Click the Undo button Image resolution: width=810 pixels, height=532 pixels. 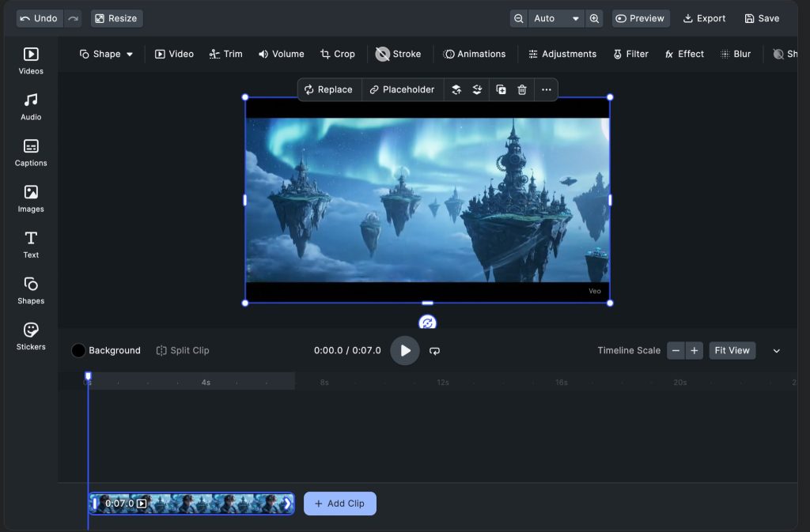point(40,18)
